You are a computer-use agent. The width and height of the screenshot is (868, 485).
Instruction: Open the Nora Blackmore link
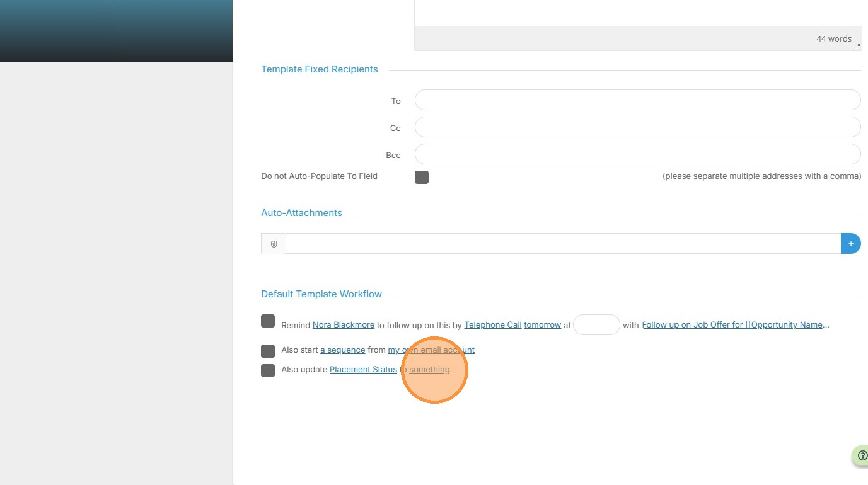(x=344, y=325)
